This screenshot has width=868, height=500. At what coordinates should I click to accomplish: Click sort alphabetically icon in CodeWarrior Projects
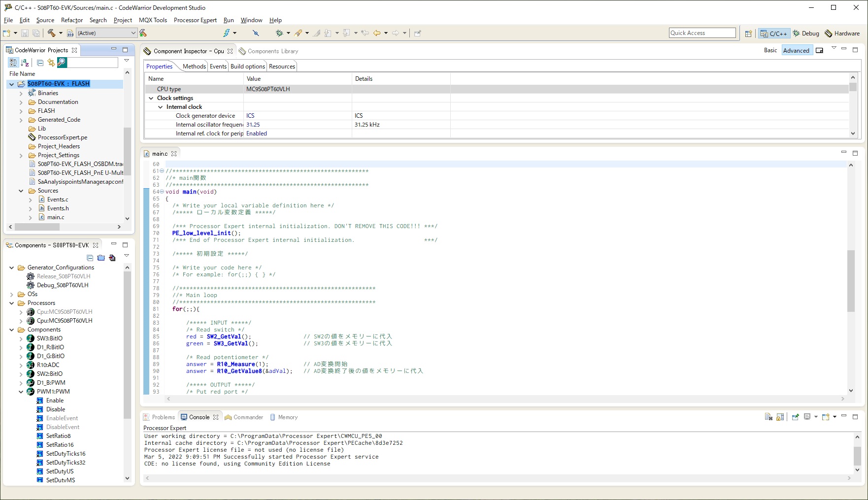coord(25,63)
